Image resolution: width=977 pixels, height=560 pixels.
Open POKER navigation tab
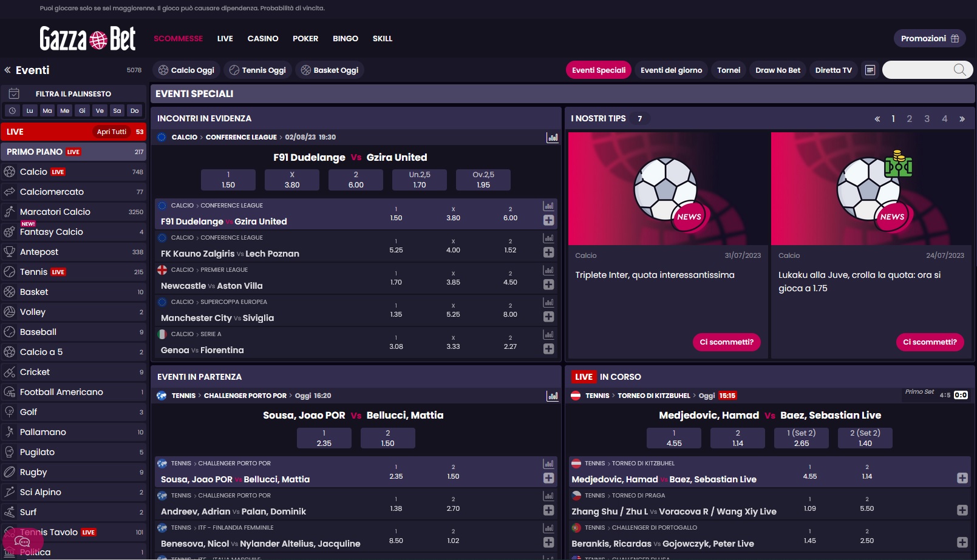pos(305,38)
